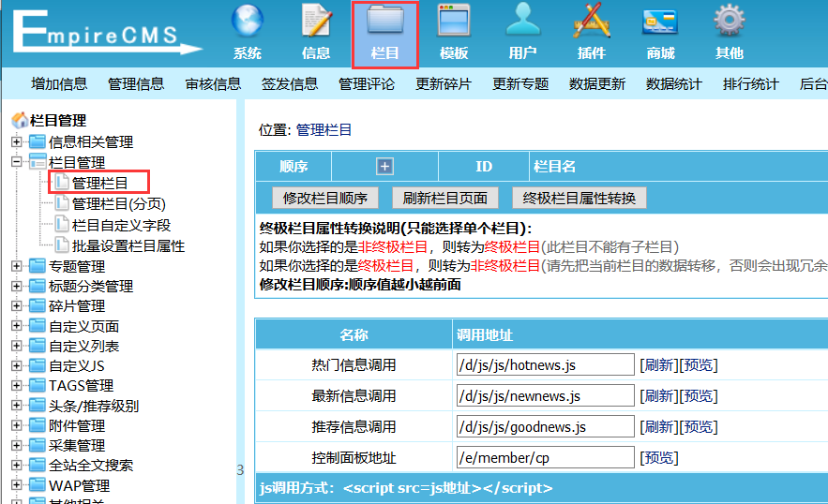Click the /d/js/js/newnews.js address field

tap(546, 396)
